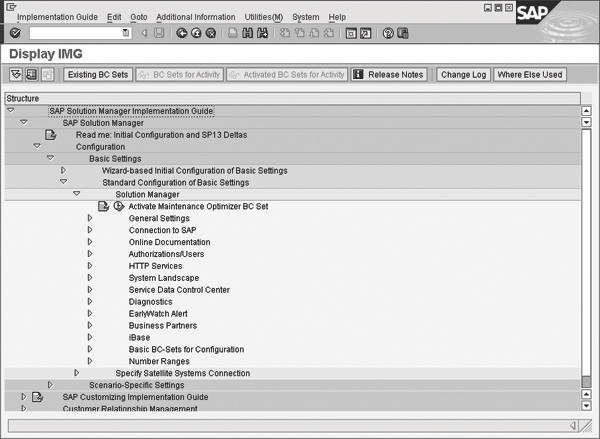
Task: Select the HTTP Services tree row
Action: (155, 266)
